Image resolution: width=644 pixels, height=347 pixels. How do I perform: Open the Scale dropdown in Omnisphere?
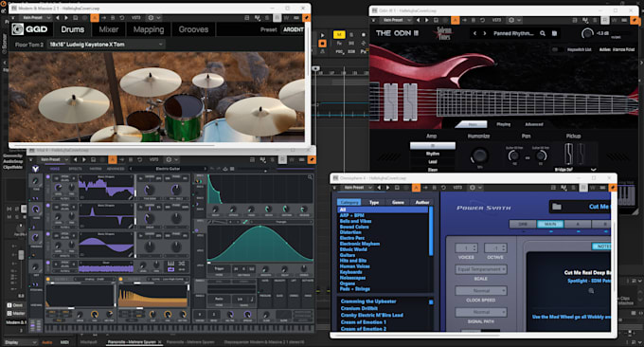click(480, 269)
